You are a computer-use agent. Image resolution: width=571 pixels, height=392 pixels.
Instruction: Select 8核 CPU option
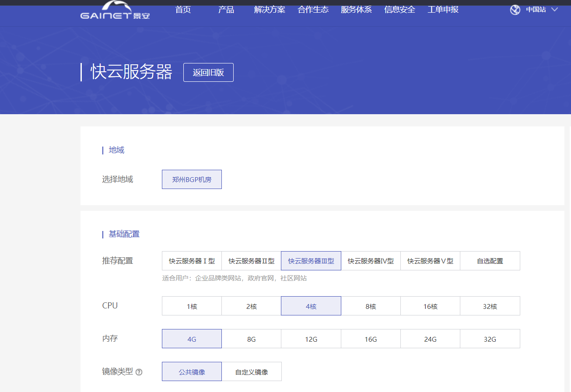coord(371,306)
